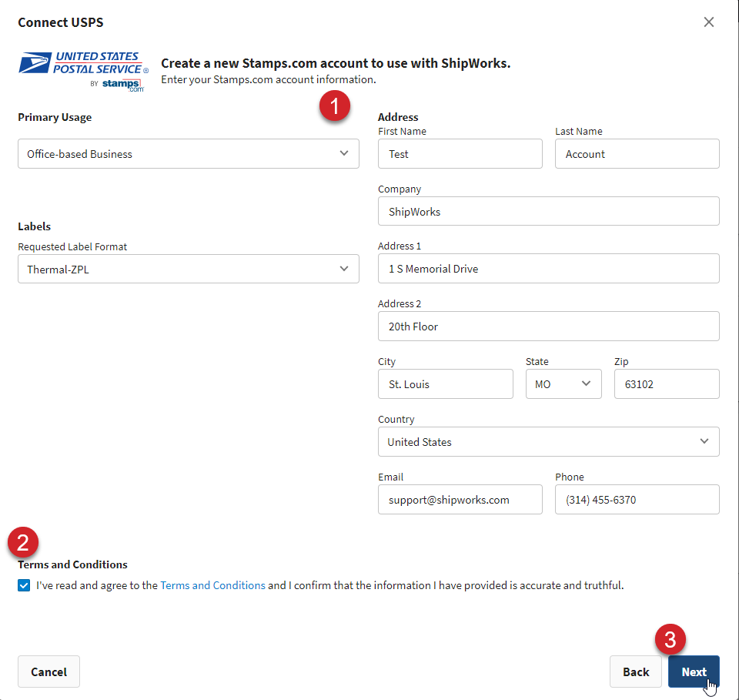Open the Requested Label Format dropdown
This screenshot has height=700, width=739.
tap(189, 270)
